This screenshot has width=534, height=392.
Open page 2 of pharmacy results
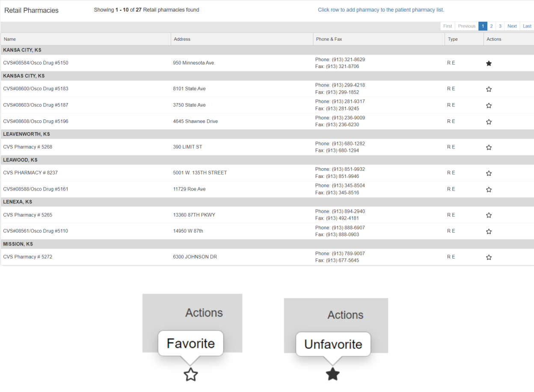coord(491,26)
